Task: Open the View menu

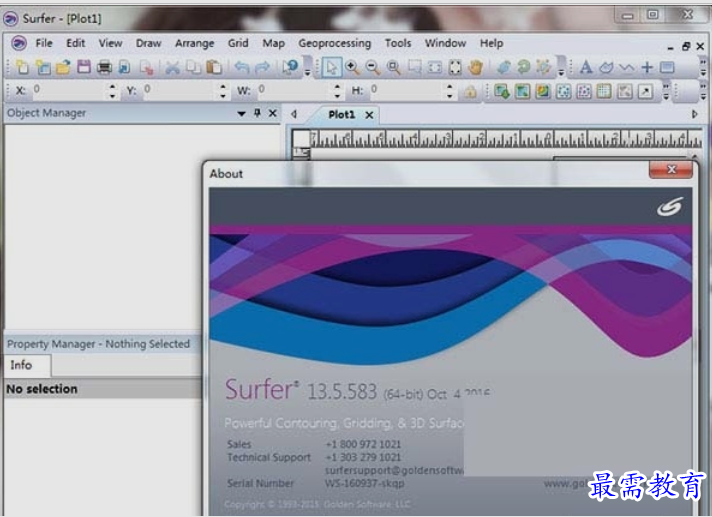Action: click(x=110, y=43)
